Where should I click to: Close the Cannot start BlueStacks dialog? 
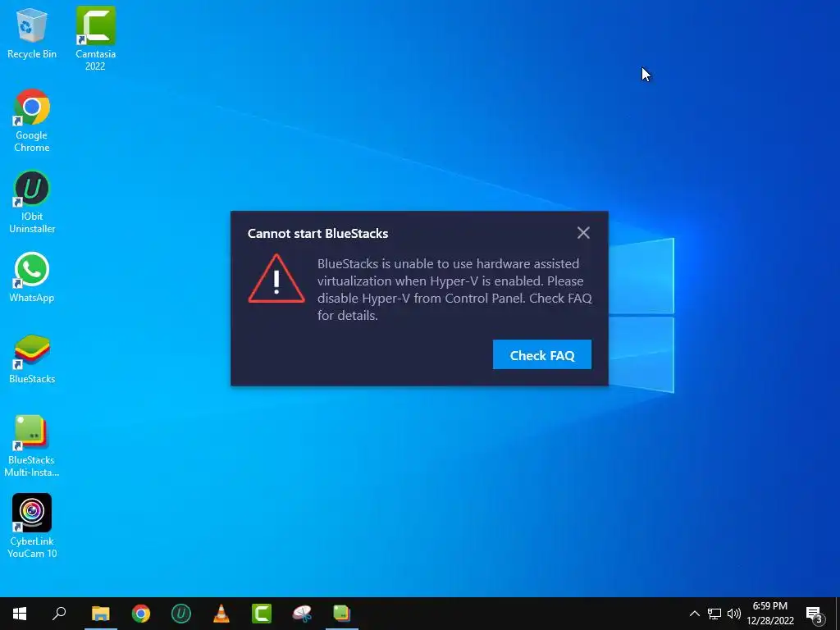tap(583, 232)
